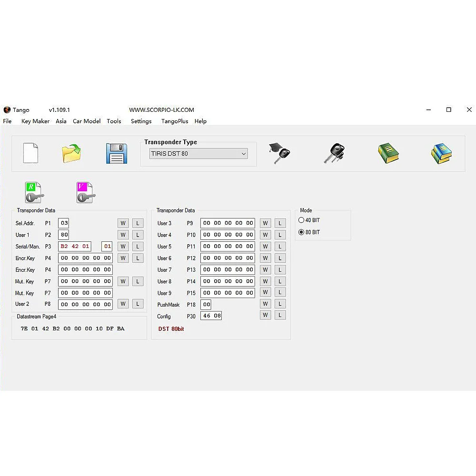Click the User 2 P8 data field

point(85,304)
